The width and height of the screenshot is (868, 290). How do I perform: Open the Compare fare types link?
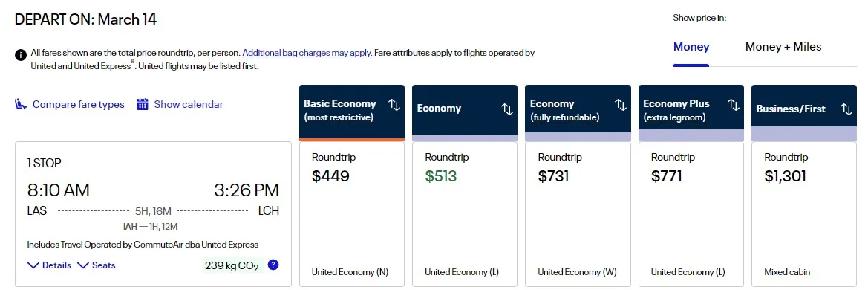point(79,104)
